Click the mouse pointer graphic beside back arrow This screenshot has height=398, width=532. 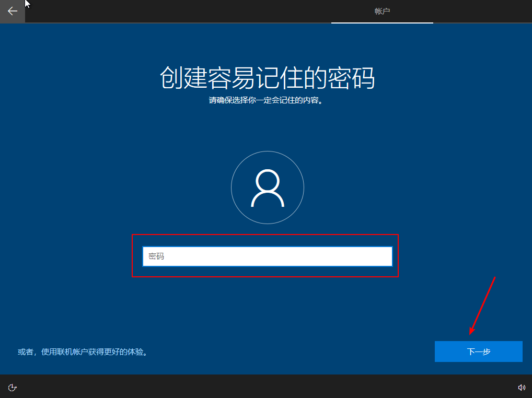(28, 4)
